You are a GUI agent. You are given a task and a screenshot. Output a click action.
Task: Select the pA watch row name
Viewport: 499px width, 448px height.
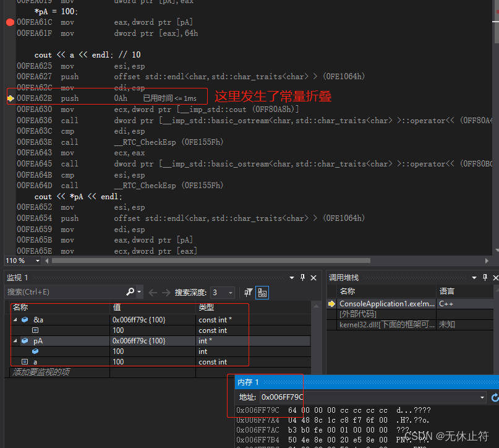click(x=38, y=341)
